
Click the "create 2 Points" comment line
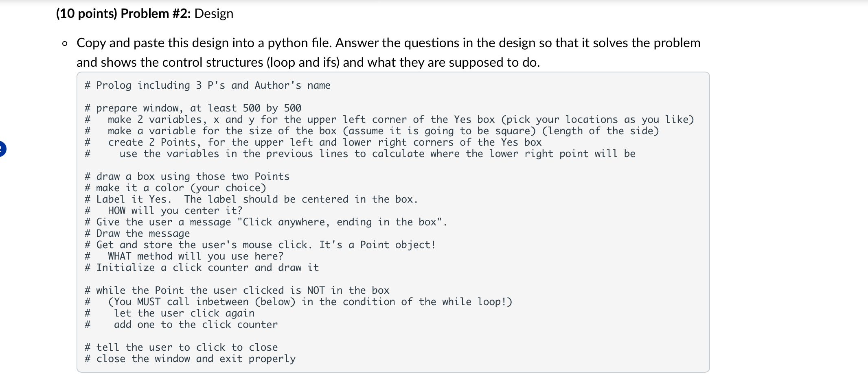tap(324, 142)
